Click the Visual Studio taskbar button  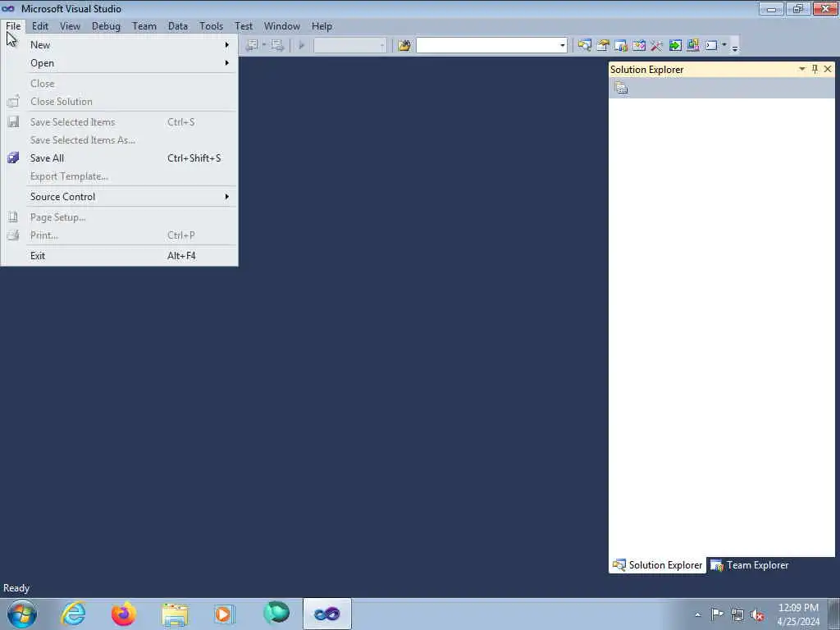point(327,614)
